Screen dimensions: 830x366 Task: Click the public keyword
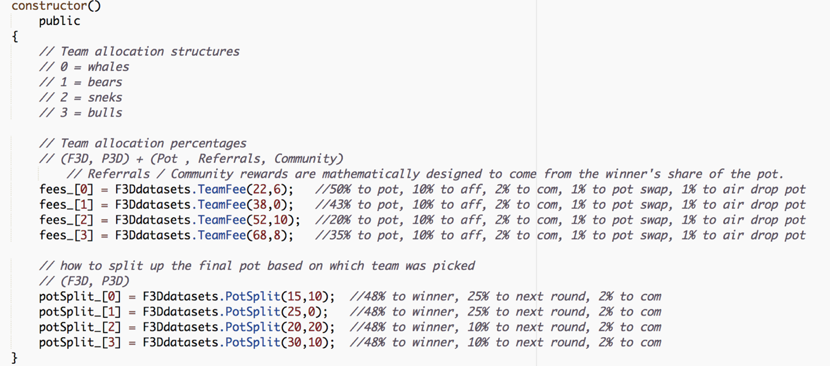coord(59,22)
